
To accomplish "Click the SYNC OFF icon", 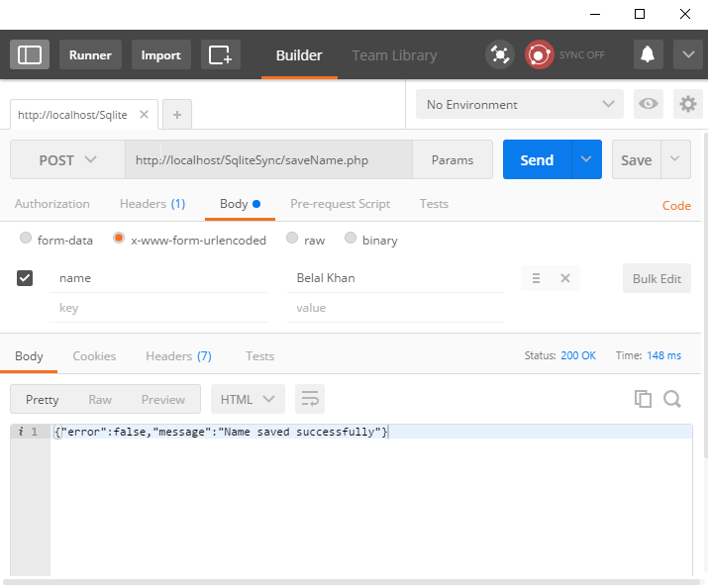I will [x=540, y=54].
